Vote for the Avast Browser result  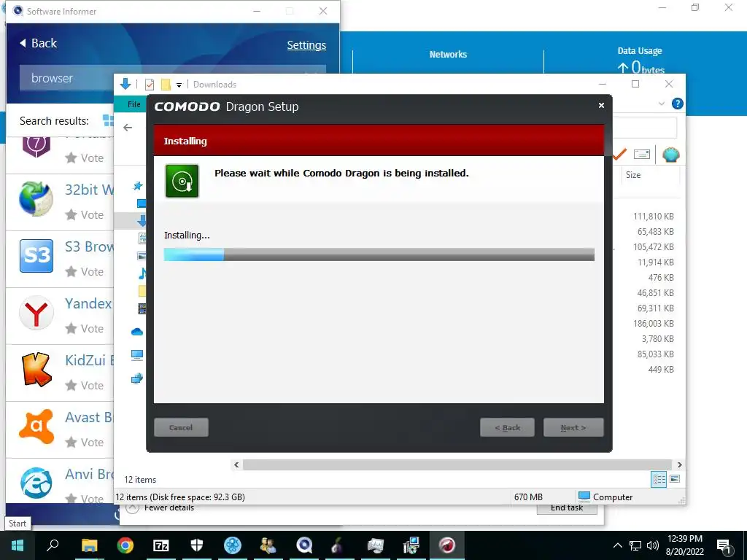pyautogui.click(x=85, y=443)
